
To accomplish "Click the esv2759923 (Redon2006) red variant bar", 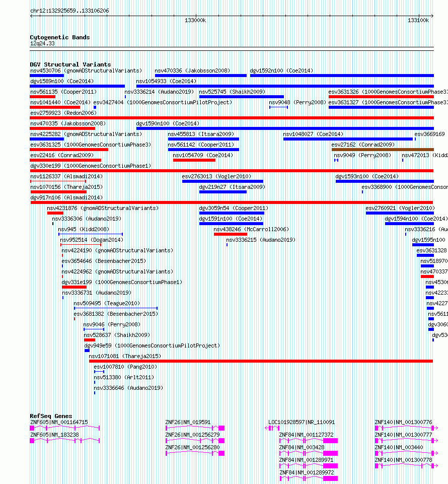I will [x=232, y=118].
